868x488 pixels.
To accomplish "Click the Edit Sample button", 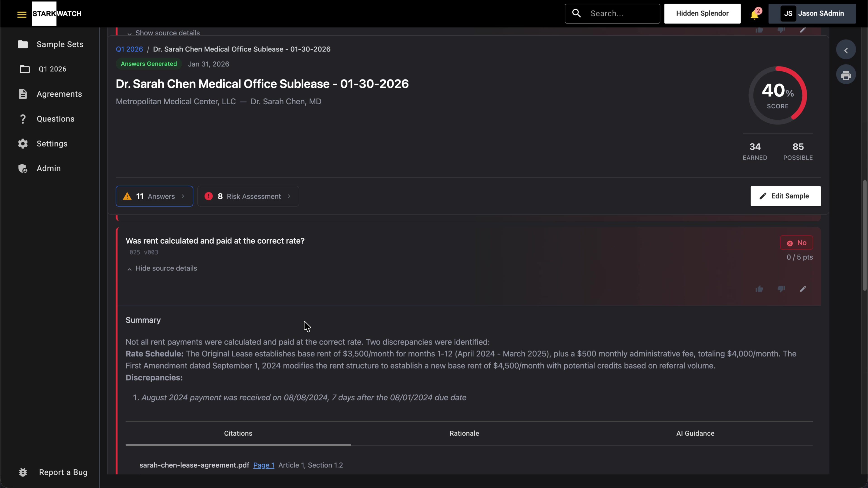I will point(785,196).
